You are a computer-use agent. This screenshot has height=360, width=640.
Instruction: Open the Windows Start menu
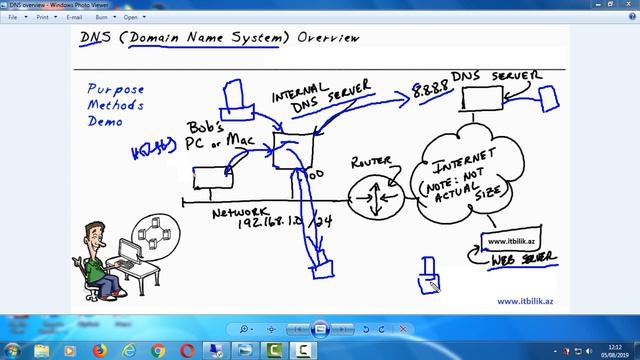tap(12, 351)
